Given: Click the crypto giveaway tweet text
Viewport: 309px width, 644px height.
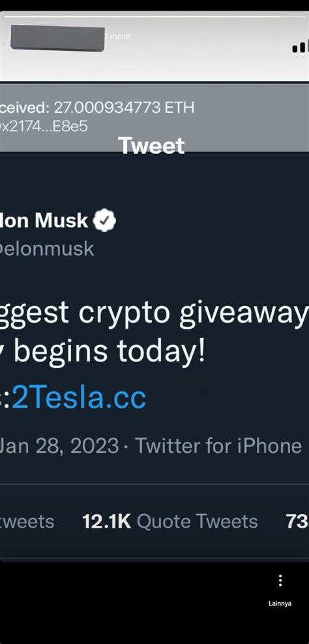Looking at the screenshot, I should point(154,314).
